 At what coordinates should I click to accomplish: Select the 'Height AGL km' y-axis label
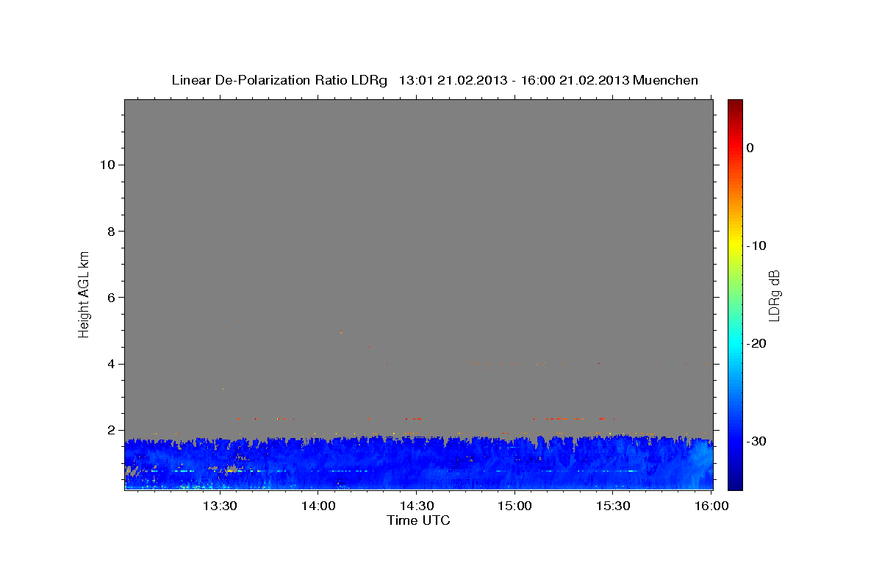84,293
